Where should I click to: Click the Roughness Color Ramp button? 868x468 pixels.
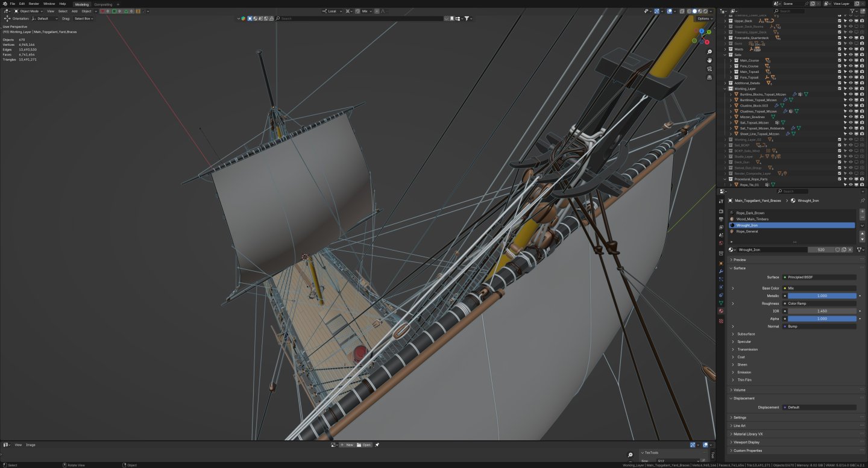pyautogui.click(x=819, y=304)
